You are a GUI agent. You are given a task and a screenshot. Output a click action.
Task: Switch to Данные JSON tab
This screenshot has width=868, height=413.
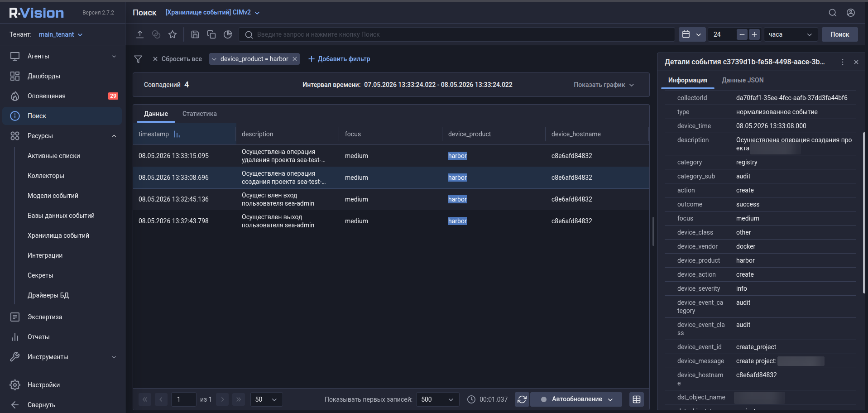coord(743,80)
